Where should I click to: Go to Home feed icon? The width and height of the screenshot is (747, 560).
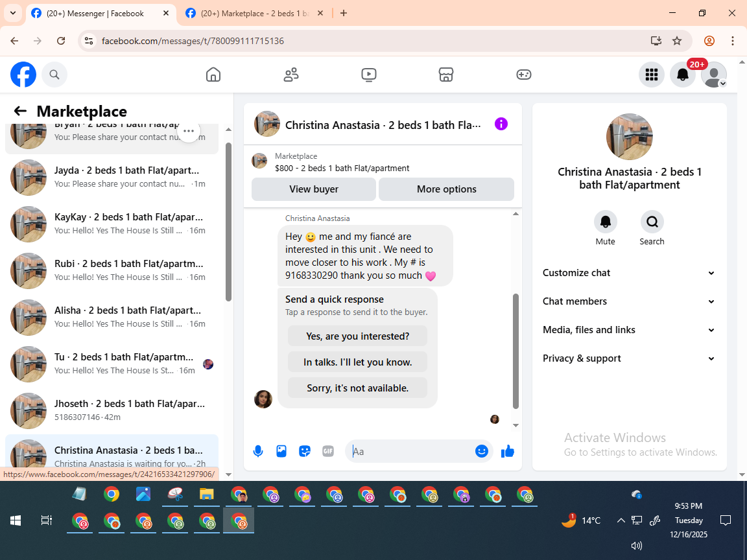coord(213,75)
